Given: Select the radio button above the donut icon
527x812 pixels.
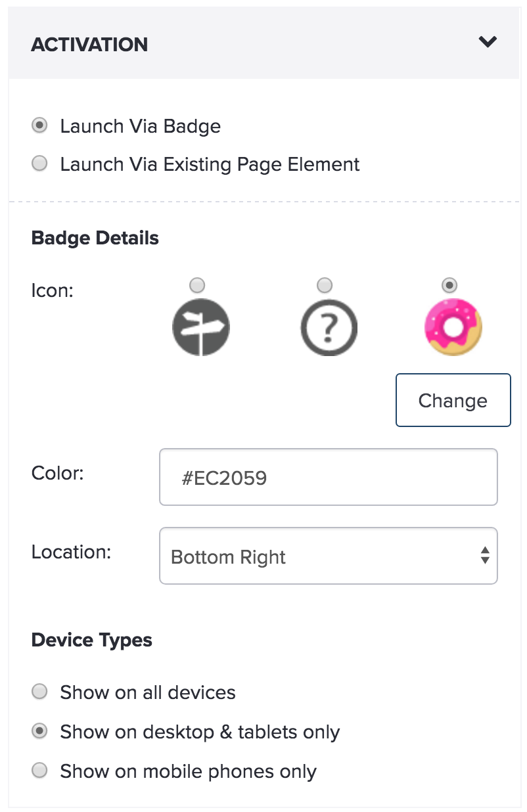Looking at the screenshot, I should 449,285.
